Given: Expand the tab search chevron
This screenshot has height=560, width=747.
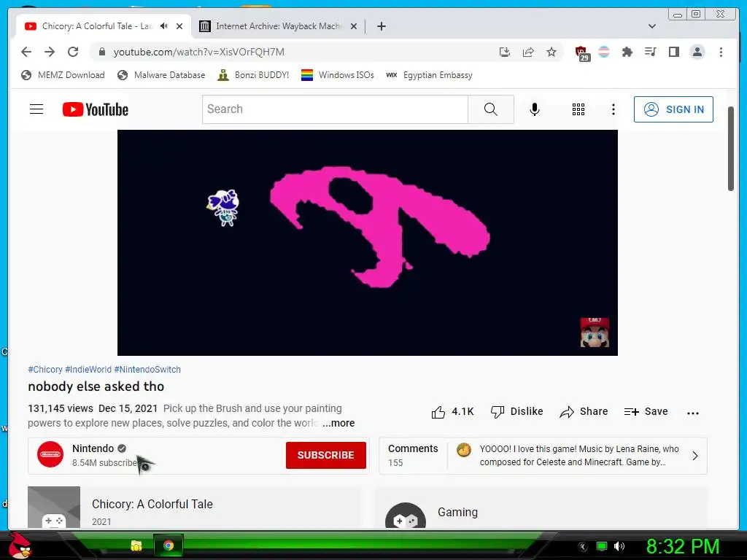Looking at the screenshot, I should (652, 26).
